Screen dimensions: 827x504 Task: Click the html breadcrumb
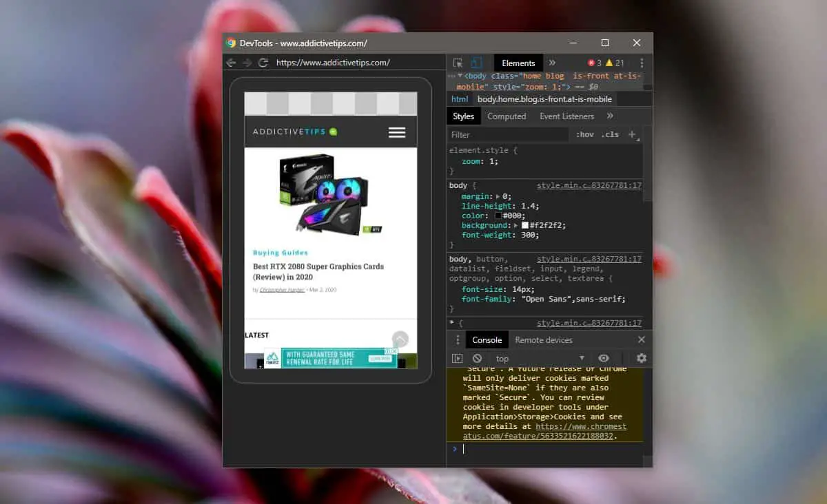(460, 99)
